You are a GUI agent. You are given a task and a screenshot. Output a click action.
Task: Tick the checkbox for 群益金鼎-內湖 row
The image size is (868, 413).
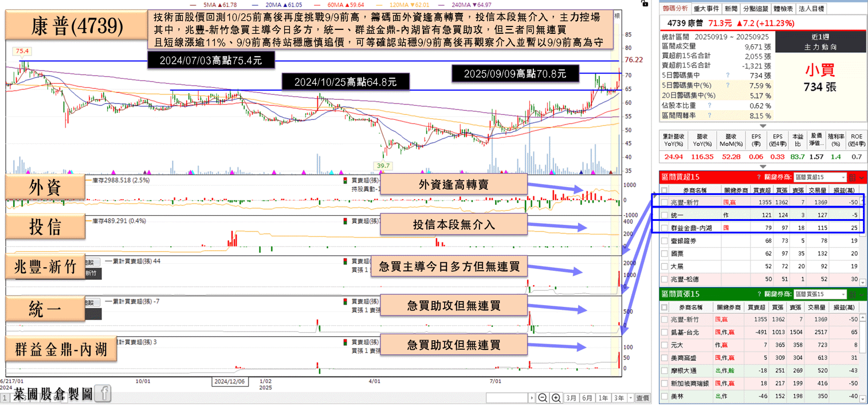point(665,228)
